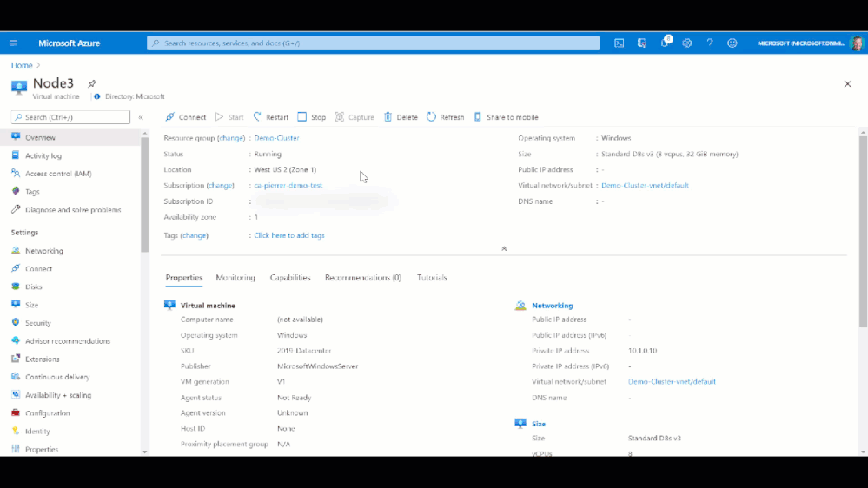The height and width of the screenshot is (488, 868).
Task: Open portal settings via the gear icon
Action: 687,43
